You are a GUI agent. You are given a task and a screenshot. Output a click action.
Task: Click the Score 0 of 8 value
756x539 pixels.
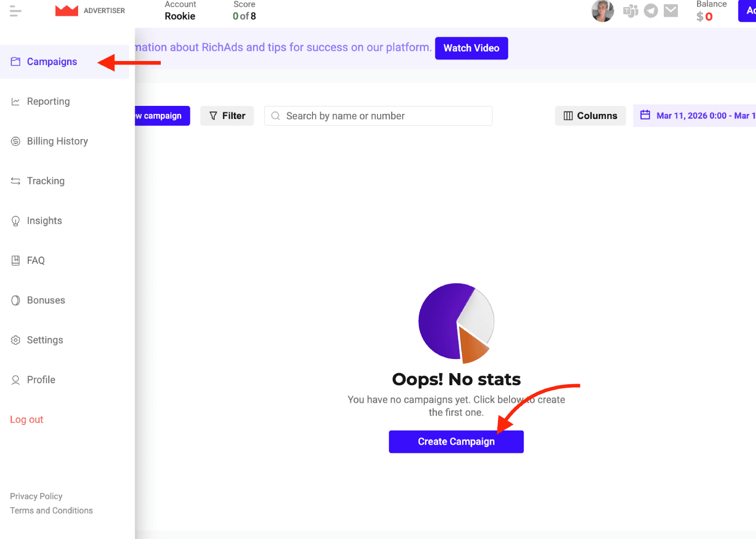(244, 16)
